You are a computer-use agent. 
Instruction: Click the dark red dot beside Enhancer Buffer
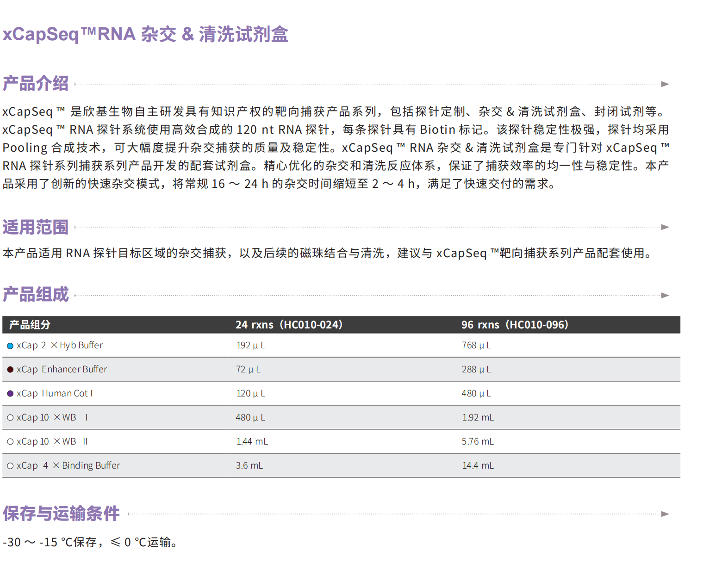click(10, 370)
